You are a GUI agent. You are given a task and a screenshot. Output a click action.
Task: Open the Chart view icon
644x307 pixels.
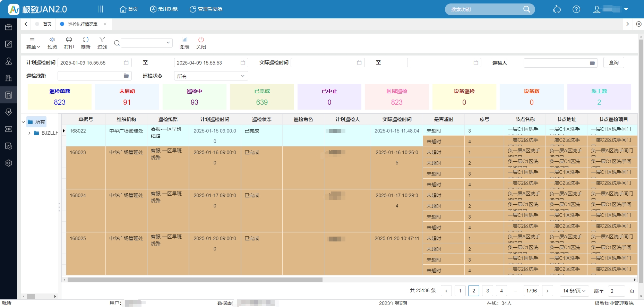point(184,43)
